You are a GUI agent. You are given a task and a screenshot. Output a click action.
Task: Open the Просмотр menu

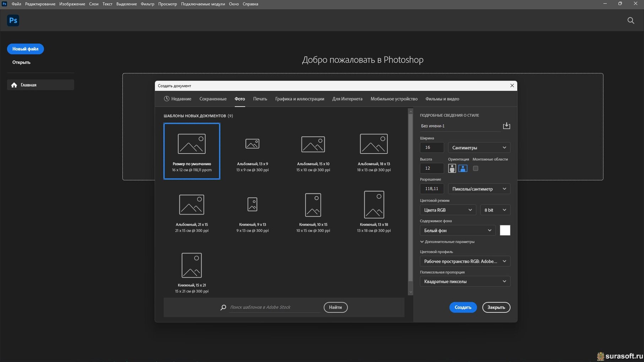pyautogui.click(x=168, y=4)
